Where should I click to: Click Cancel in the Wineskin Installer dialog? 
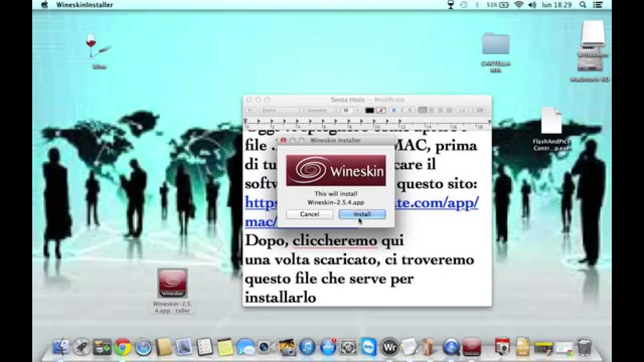(309, 214)
